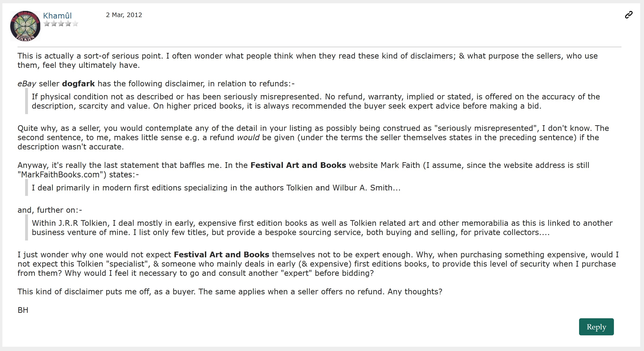644x351 pixels.
Task: Click the BH signature at post end
Action: [x=23, y=310]
